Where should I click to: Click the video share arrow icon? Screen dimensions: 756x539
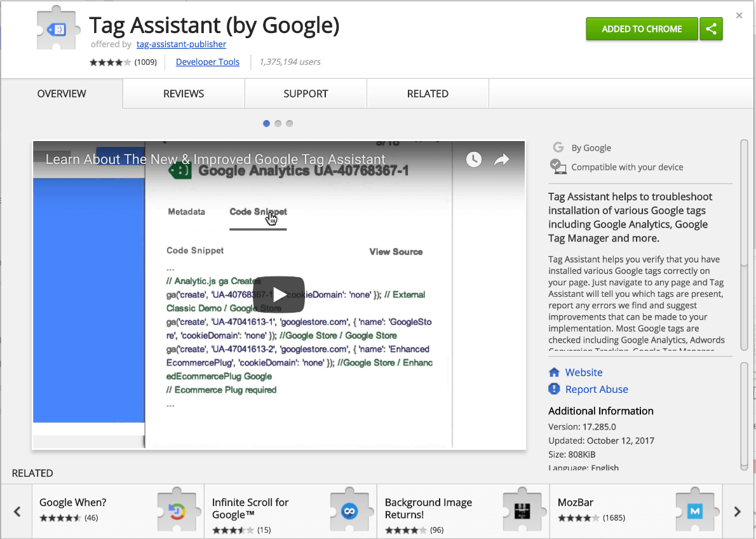(x=501, y=160)
